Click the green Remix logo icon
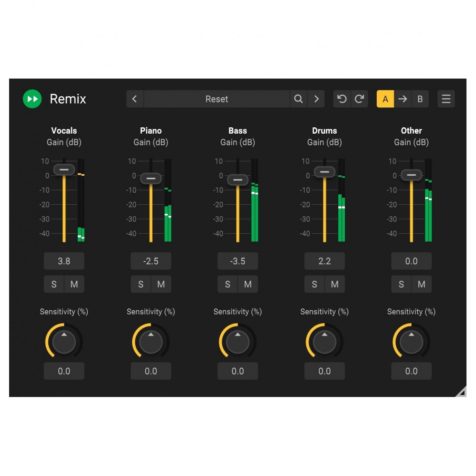The image size is (476, 476). coord(32,99)
